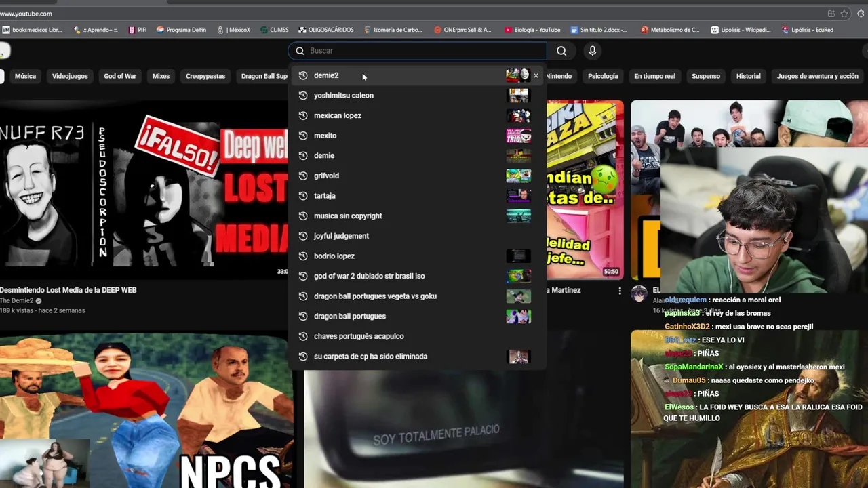Screen dimensions: 868x488
Task: Select the demie2 search suggestion
Action: click(x=417, y=75)
